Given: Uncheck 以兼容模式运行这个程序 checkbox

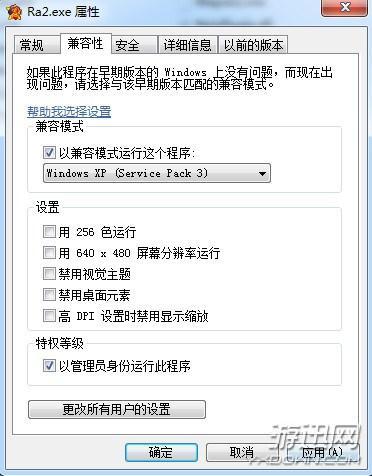Looking at the screenshot, I should [49, 153].
